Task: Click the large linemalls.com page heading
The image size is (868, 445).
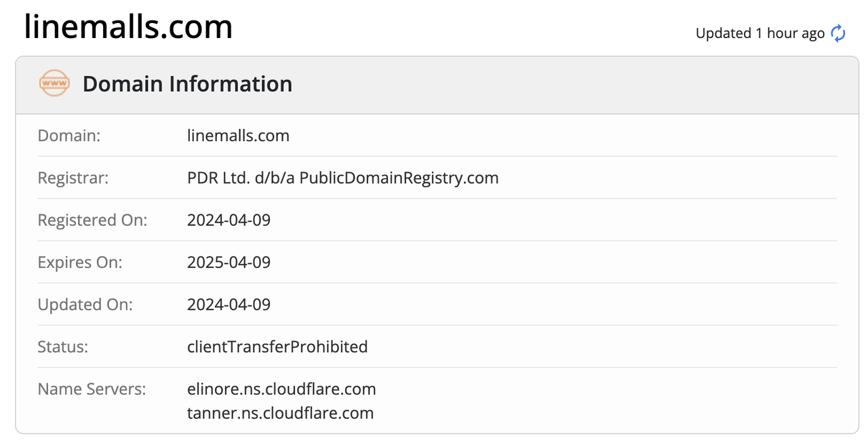Action: pos(128,27)
